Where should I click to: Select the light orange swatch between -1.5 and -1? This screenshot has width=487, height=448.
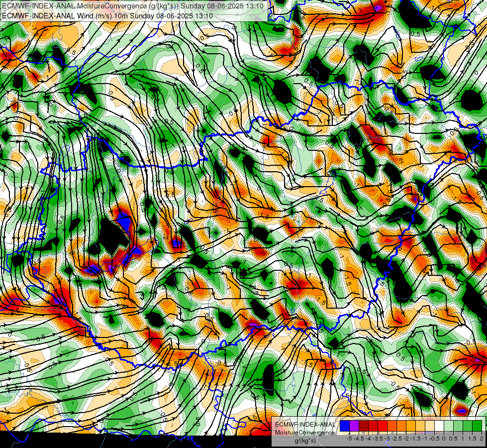tap(420, 426)
